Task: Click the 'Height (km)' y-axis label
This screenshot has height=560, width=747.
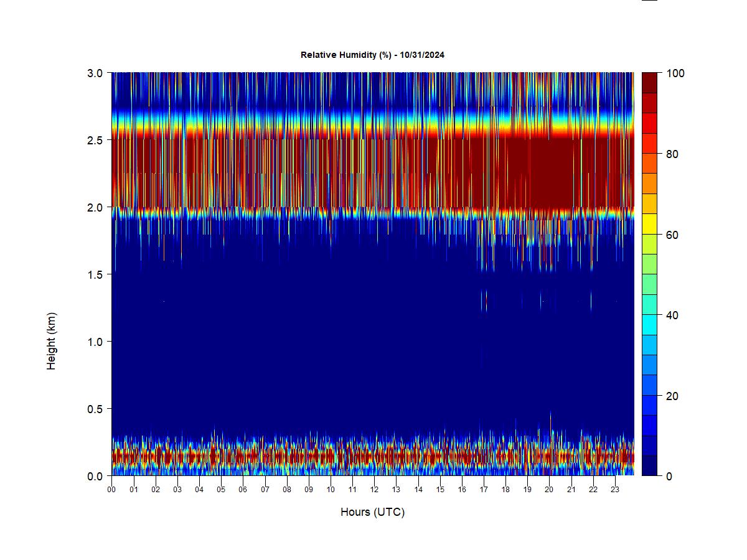Action: click(51, 341)
